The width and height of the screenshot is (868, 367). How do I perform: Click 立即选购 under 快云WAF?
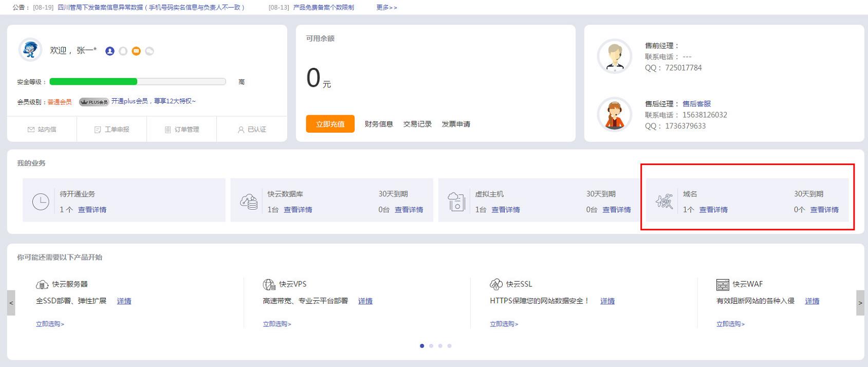[731, 324]
